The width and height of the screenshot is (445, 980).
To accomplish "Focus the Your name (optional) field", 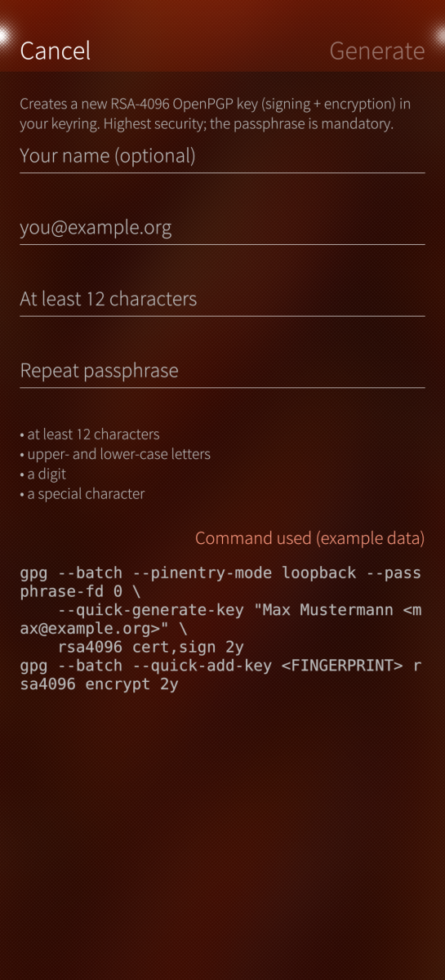I will (x=222, y=156).
